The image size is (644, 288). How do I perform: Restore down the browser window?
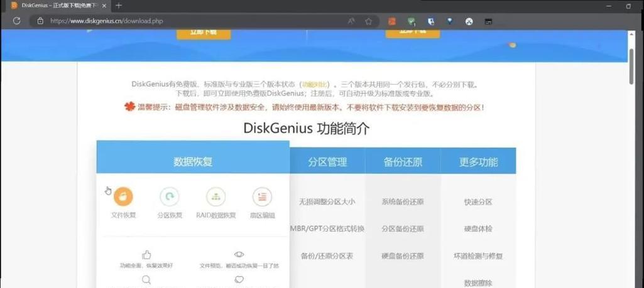point(628,6)
